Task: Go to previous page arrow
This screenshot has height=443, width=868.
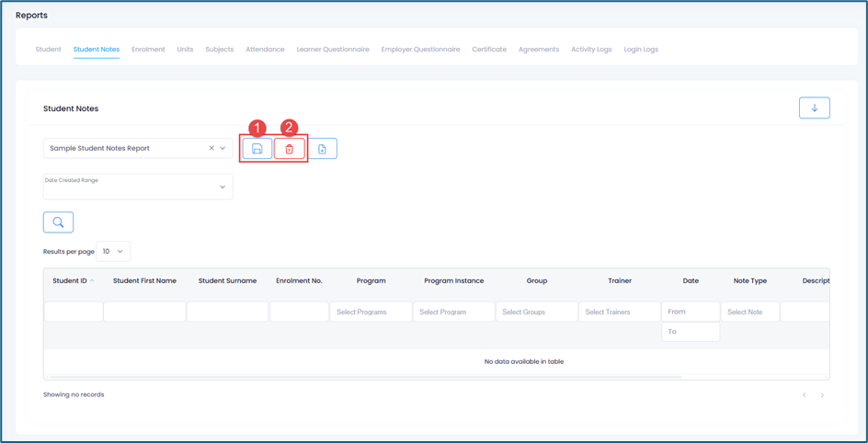Action: (x=804, y=395)
